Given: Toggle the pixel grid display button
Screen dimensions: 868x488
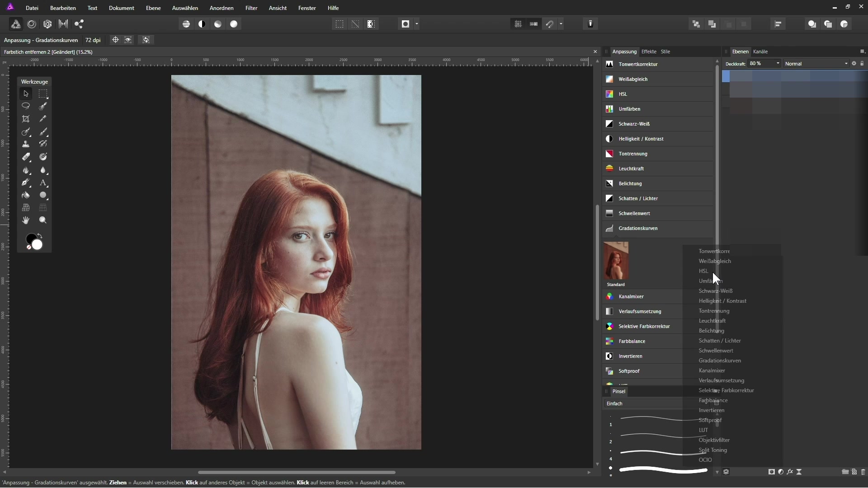Looking at the screenshot, I should pyautogui.click(x=518, y=24).
